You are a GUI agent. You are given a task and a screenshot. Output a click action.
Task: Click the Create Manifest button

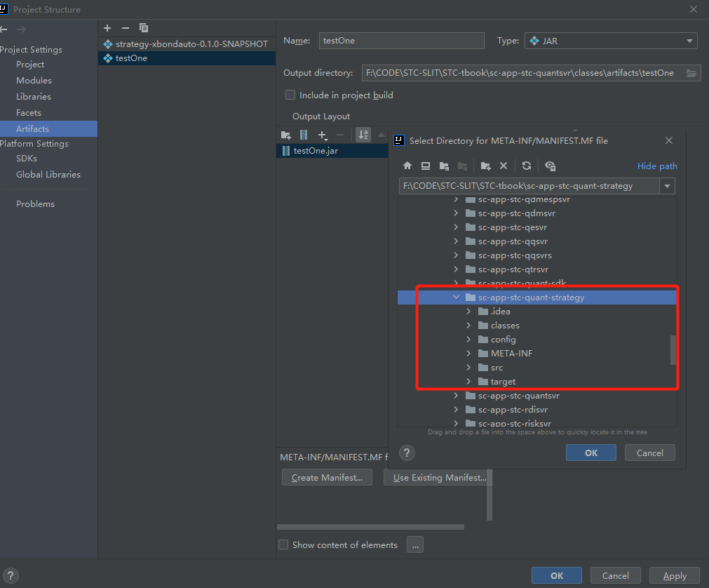pos(327,478)
